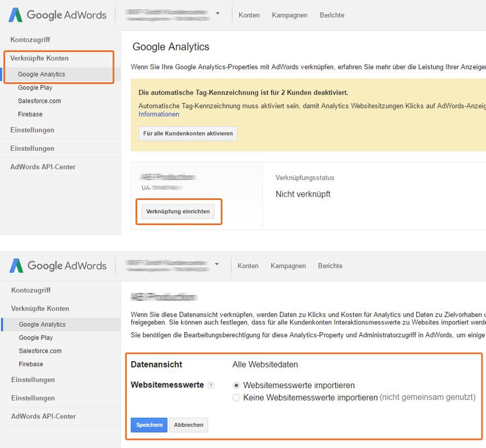486x448 pixels.
Task: Select Verknüpfte Konten in lower screenshot sidebar
Action: coord(40,309)
